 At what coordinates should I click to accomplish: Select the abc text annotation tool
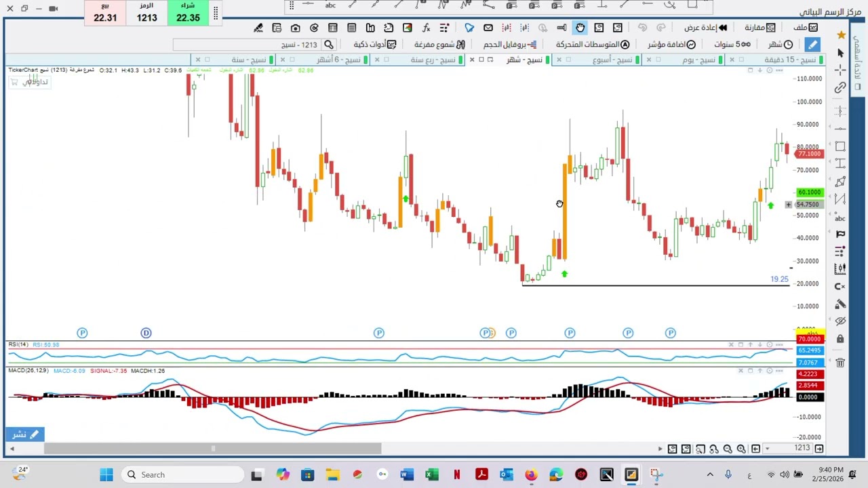(x=840, y=217)
